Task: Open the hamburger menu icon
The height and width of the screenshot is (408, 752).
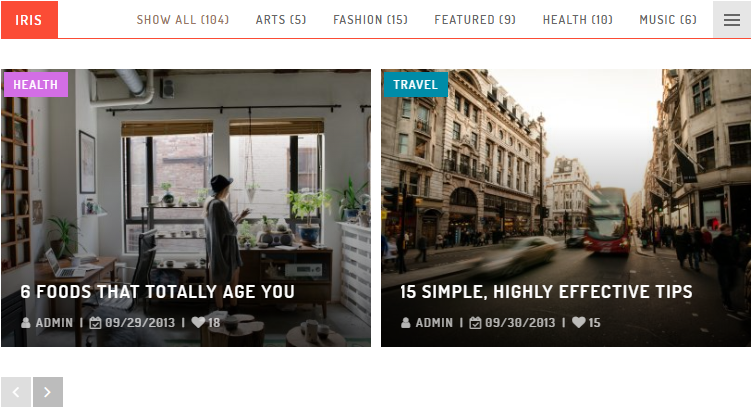Action: [x=731, y=20]
